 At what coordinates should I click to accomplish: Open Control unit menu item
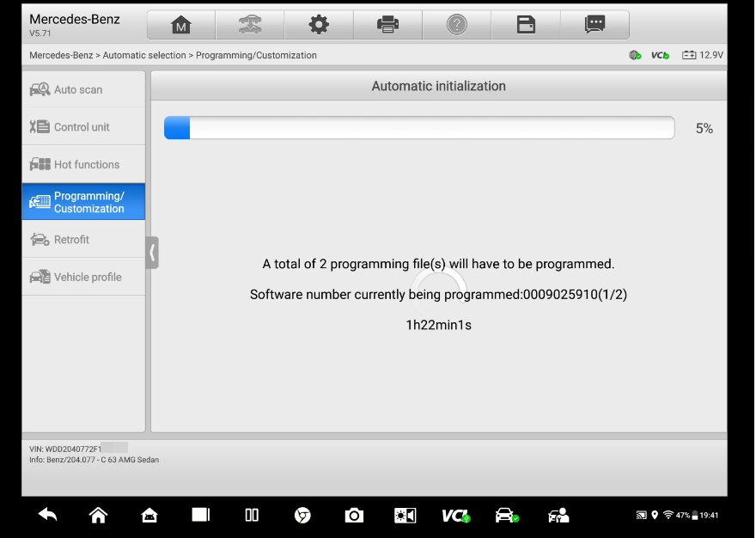click(x=83, y=127)
